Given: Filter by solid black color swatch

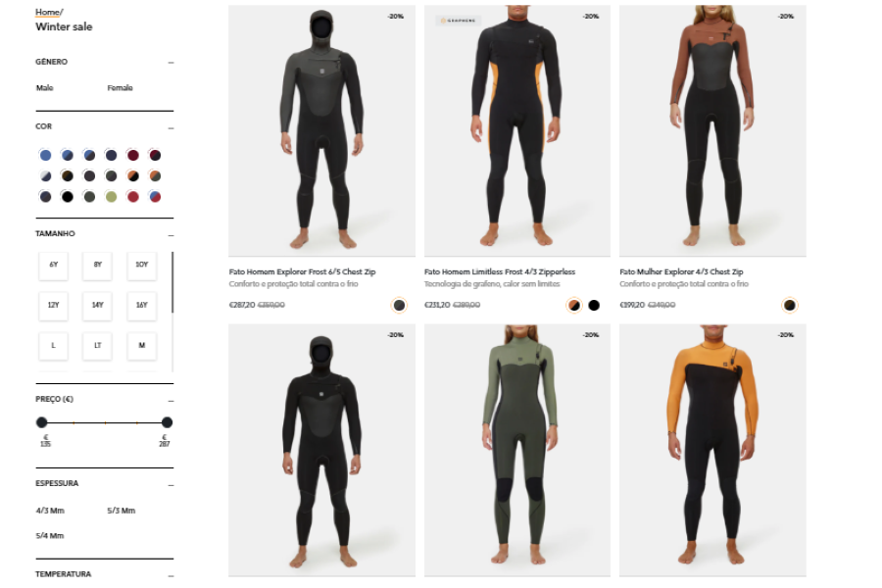Looking at the screenshot, I should tap(68, 196).
